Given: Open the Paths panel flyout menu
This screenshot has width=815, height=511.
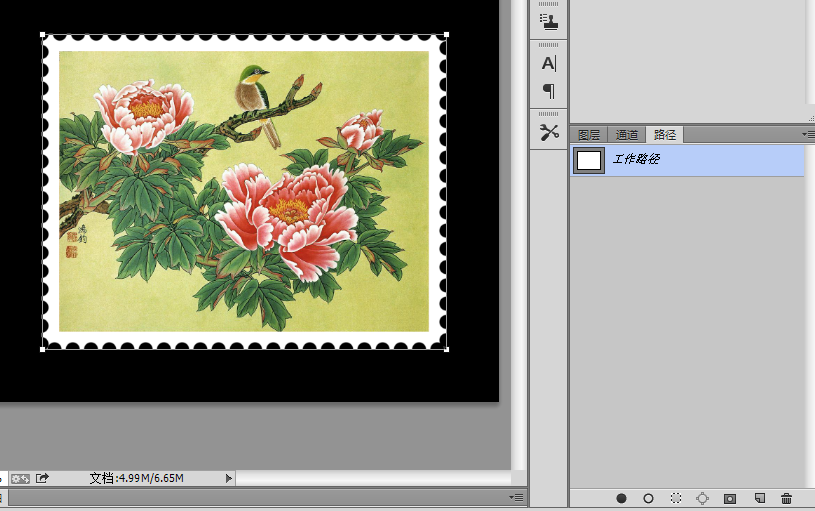Looking at the screenshot, I should 808,135.
